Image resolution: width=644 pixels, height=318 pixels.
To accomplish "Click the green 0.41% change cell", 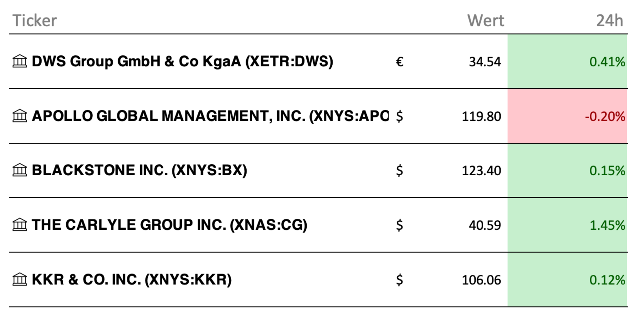I will [567, 62].
